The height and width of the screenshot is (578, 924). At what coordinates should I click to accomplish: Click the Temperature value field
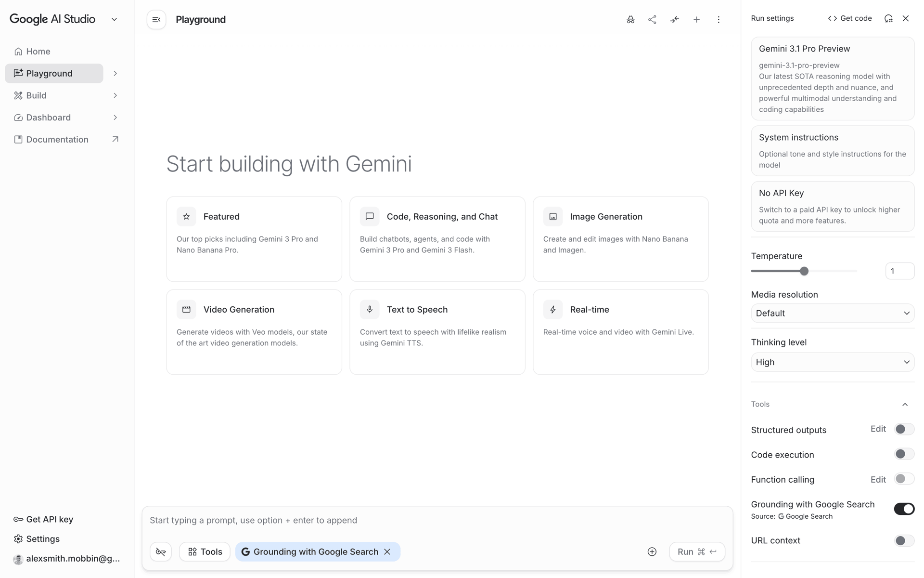900,271
